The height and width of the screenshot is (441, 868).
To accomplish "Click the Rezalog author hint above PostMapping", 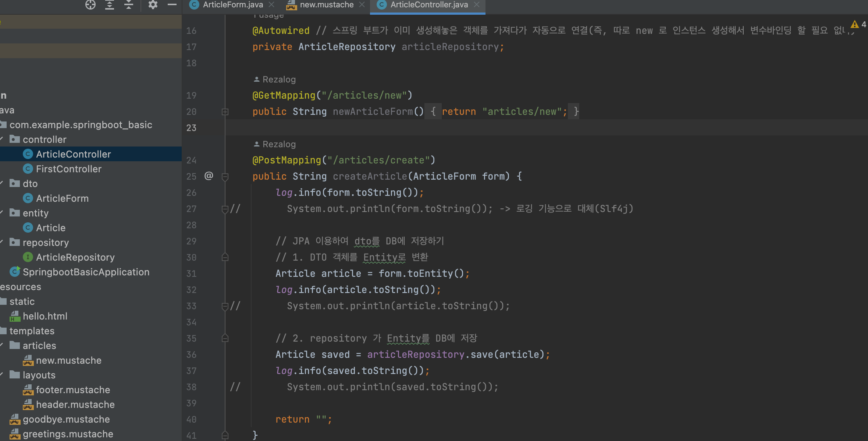I will 275,144.
